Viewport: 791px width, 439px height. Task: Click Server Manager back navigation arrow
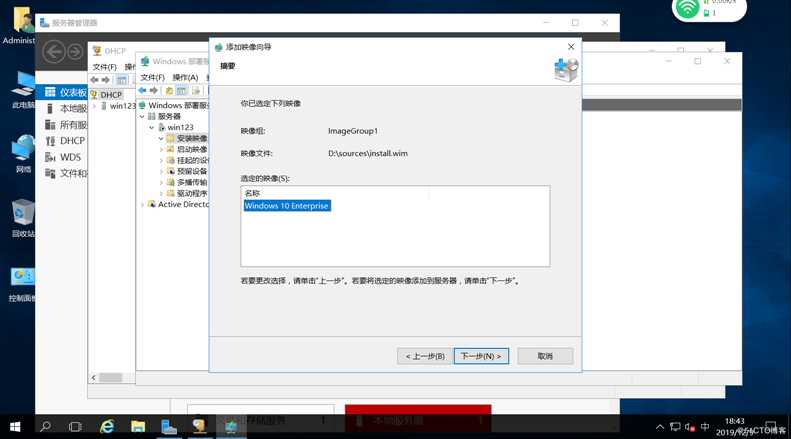(x=54, y=52)
